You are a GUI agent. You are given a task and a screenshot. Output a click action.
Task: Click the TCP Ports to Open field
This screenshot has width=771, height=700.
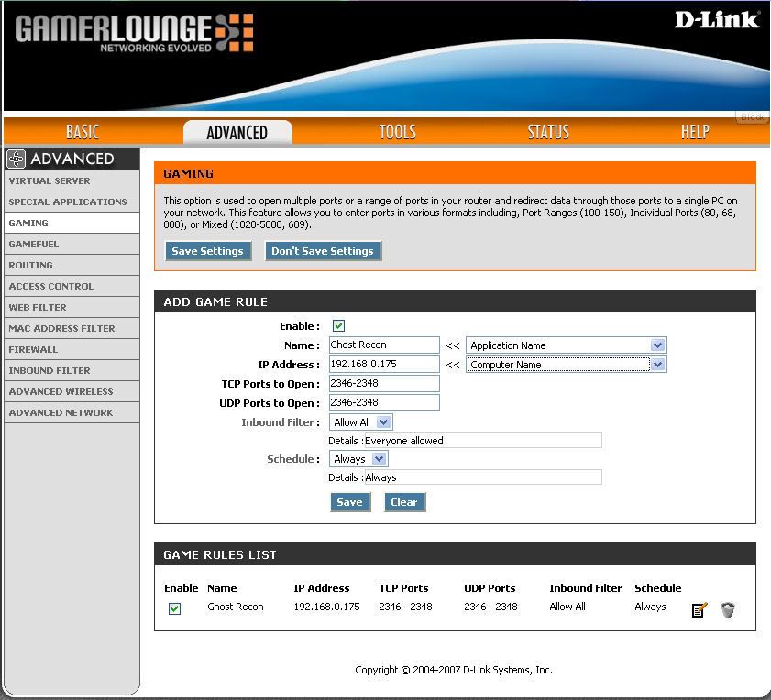(x=384, y=384)
